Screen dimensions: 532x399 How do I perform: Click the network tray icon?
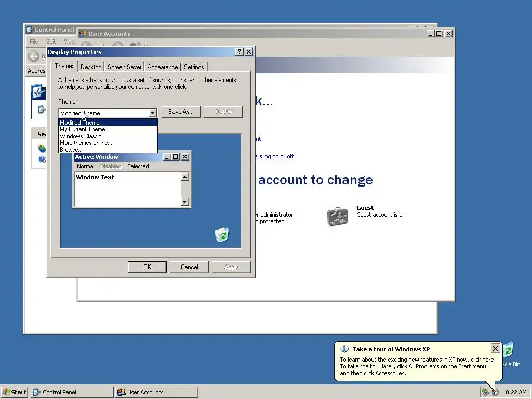tap(485, 392)
